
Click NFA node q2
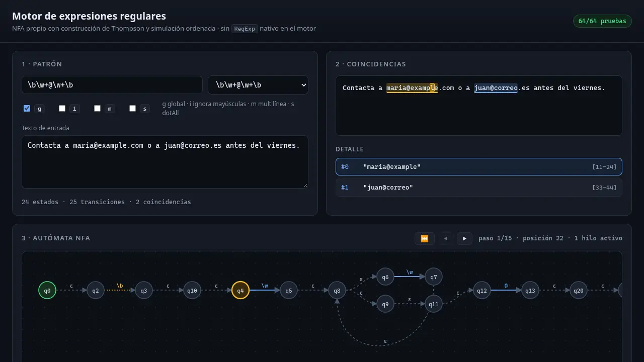96,291
